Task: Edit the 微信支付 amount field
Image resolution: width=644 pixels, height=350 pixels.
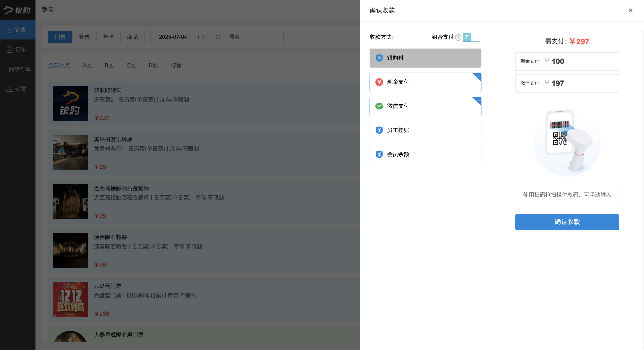Action: (567, 83)
